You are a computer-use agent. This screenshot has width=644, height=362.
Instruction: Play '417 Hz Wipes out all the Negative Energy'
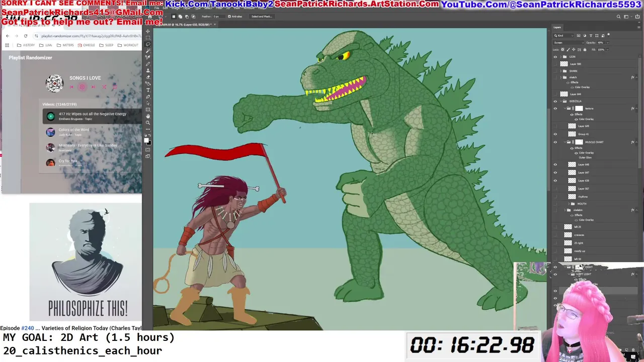92,116
